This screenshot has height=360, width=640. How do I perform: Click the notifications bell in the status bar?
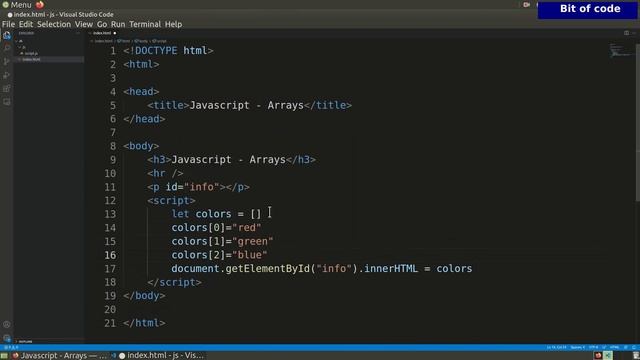(634, 348)
